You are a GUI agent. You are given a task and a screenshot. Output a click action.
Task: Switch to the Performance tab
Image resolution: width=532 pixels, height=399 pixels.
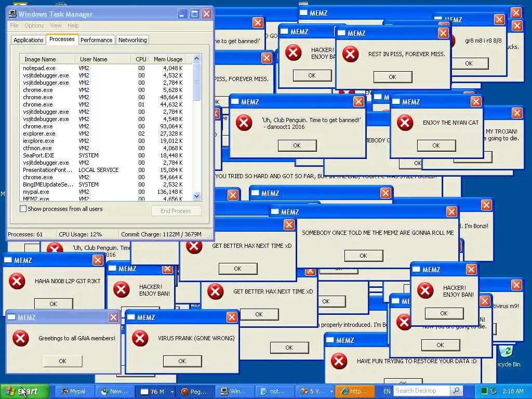[96, 40]
